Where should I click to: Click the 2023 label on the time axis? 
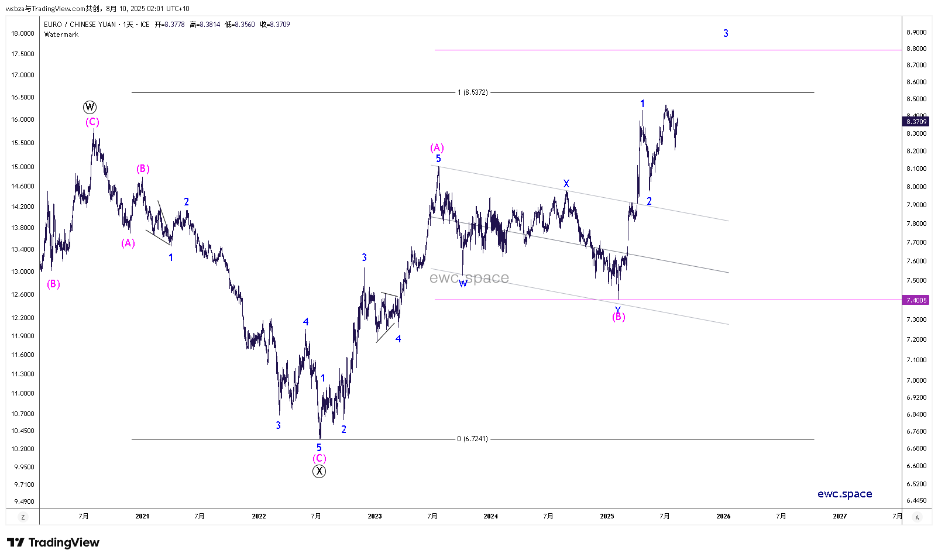point(374,516)
